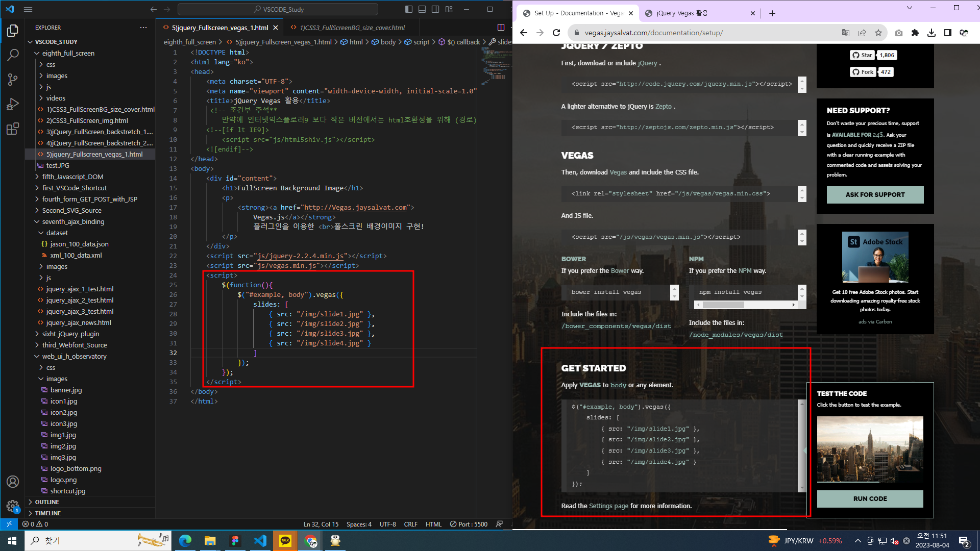Bookmark this page with star icon
This screenshot has height=551, width=980.
coord(878,33)
